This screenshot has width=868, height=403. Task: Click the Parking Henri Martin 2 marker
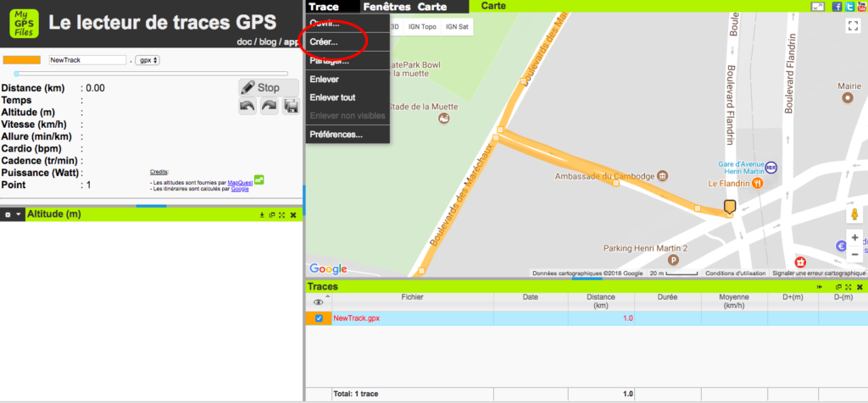pos(673,260)
